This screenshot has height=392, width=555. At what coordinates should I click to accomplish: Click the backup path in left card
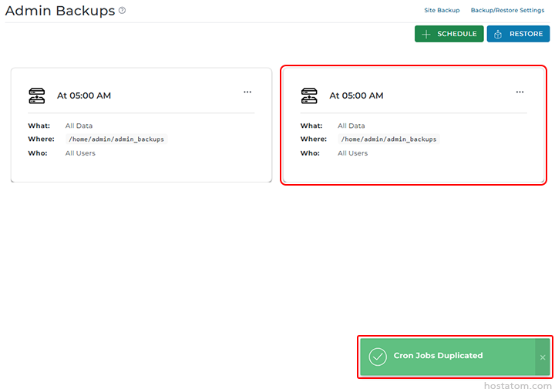point(116,139)
